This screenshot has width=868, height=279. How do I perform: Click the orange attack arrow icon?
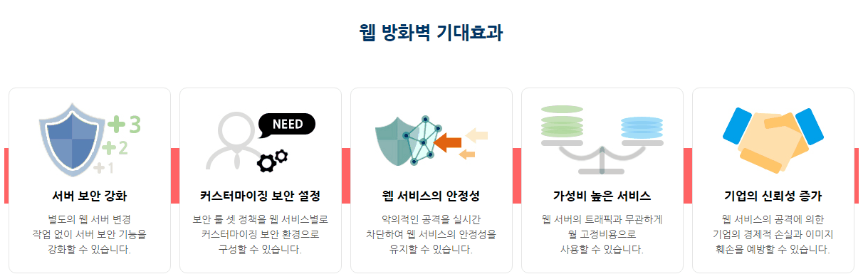(x=449, y=142)
